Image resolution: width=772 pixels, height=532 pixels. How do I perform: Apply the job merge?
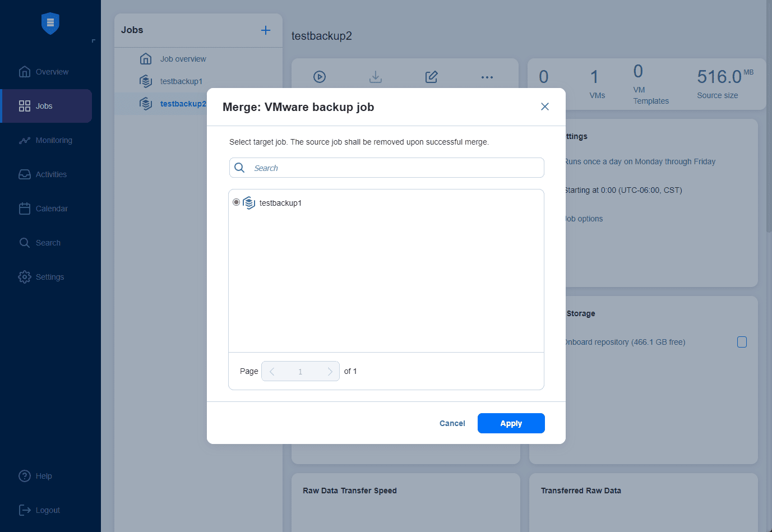click(511, 423)
